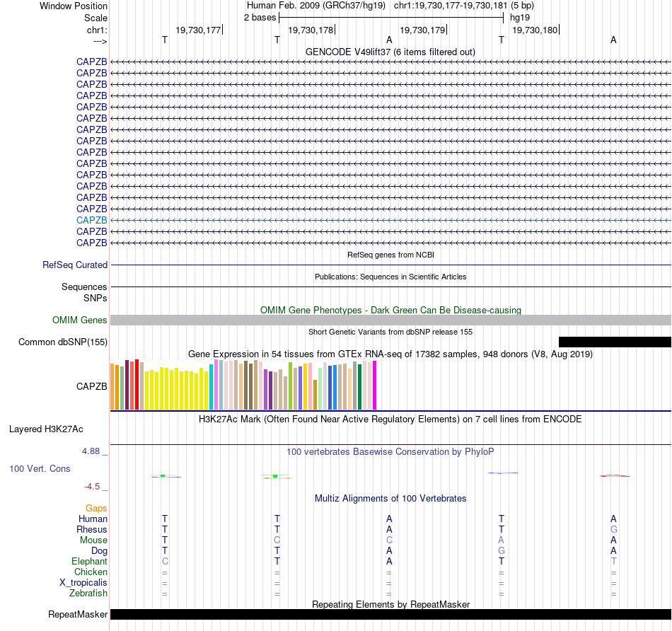672x631 pixels.
Task: Open 'Publications: Sequences in Scientific Articles' title
Action: tap(390, 277)
